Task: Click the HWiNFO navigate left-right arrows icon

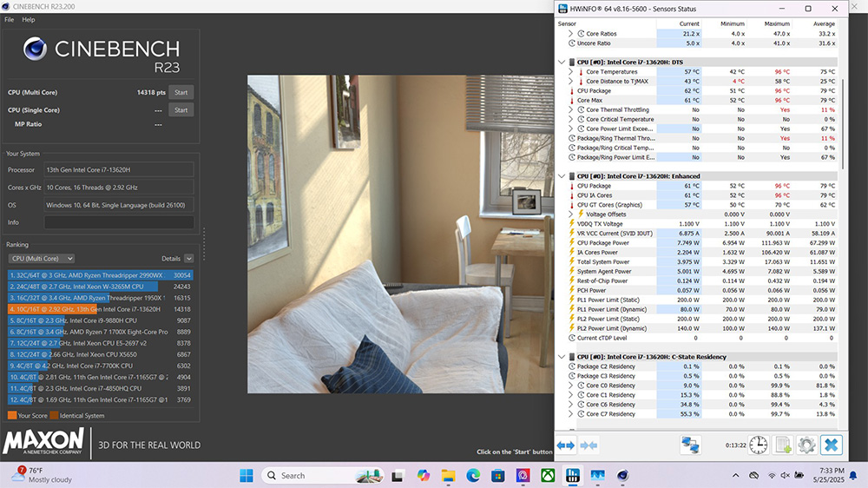Action: point(566,445)
